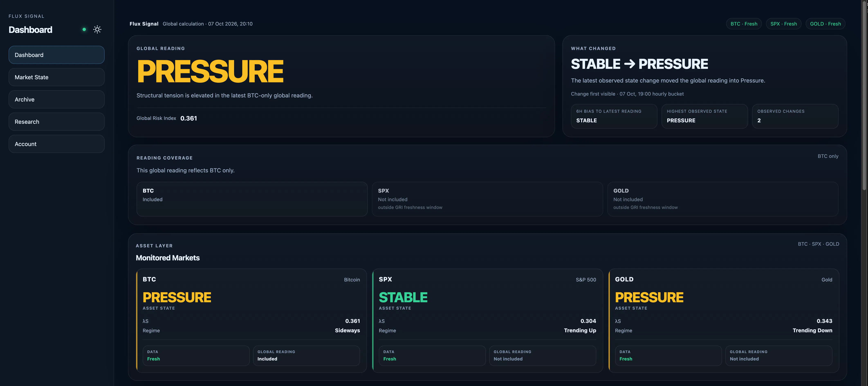The image size is (868, 386).
Task: Click the GOLD λS value 0.343
Action: point(824,321)
